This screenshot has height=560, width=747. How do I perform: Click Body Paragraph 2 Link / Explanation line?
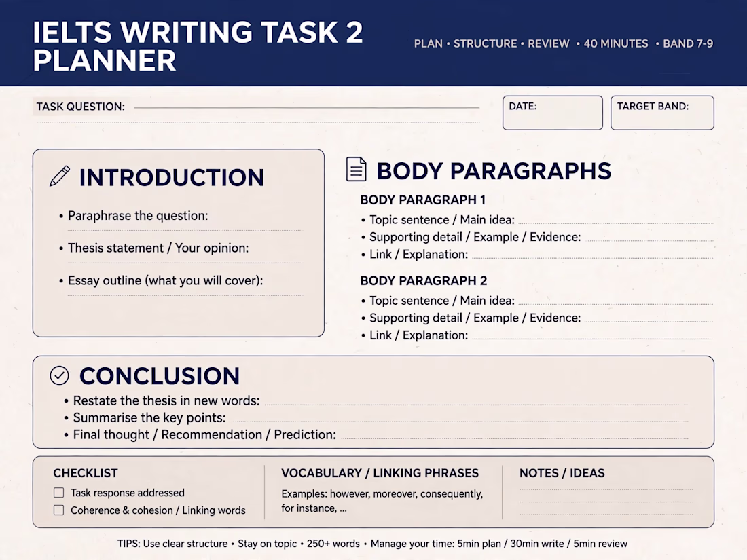click(x=592, y=339)
